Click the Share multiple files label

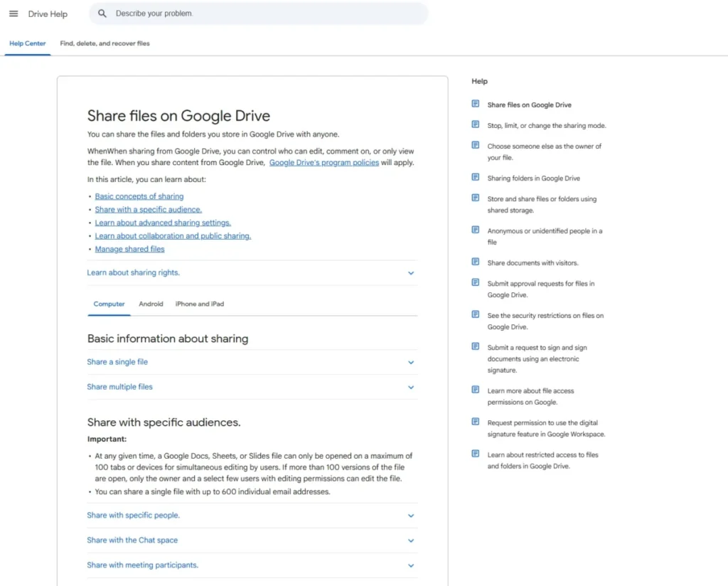pyautogui.click(x=119, y=387)
